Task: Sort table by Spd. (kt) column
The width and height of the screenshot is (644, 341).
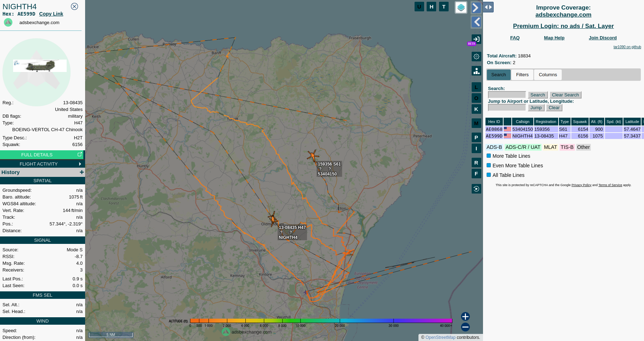Action: coord(614,122)
